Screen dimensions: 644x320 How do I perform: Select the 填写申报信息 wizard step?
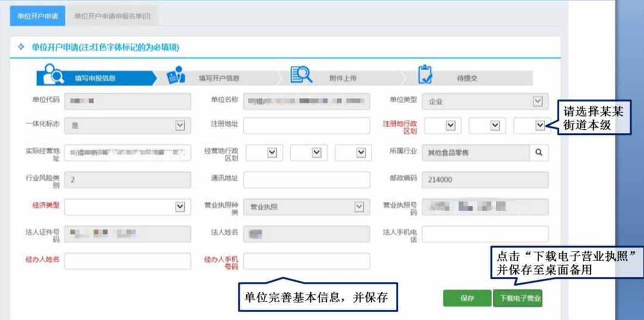97,78
